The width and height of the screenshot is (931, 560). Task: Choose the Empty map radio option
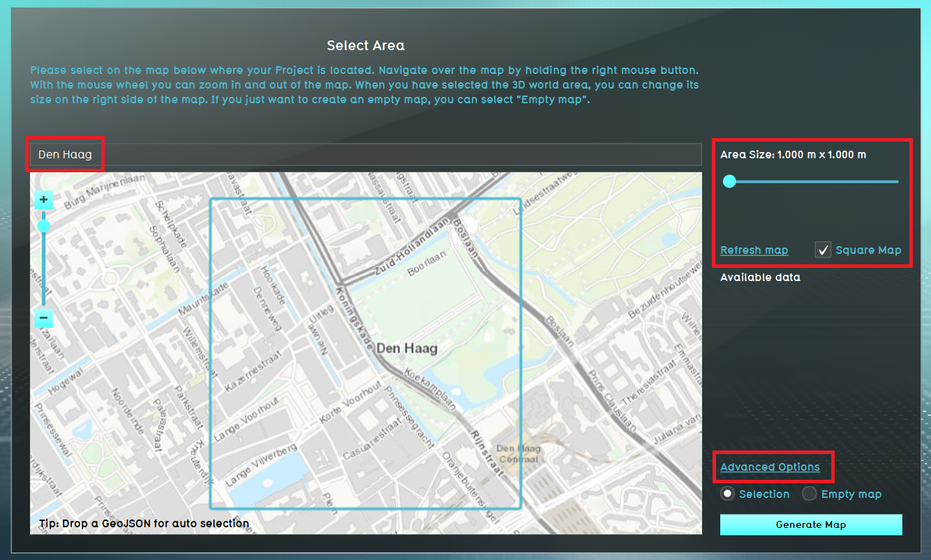coord(810,494)
